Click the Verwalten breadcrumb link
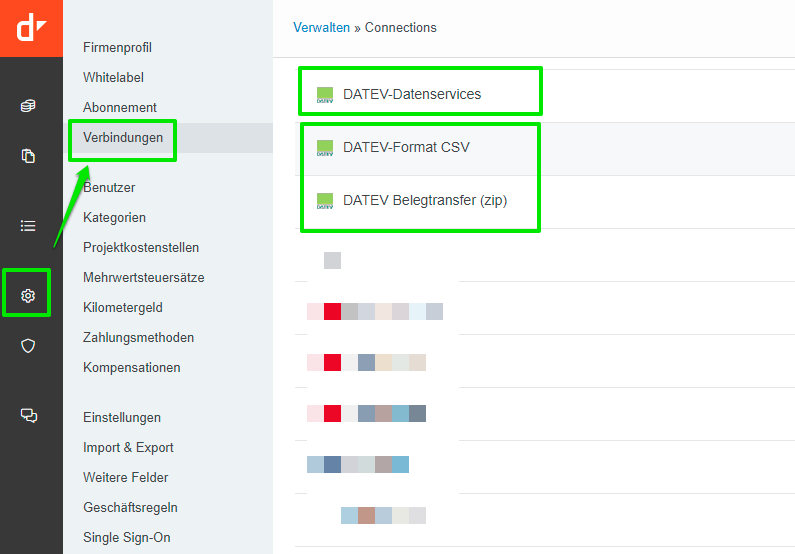 (x=321, y=28)
